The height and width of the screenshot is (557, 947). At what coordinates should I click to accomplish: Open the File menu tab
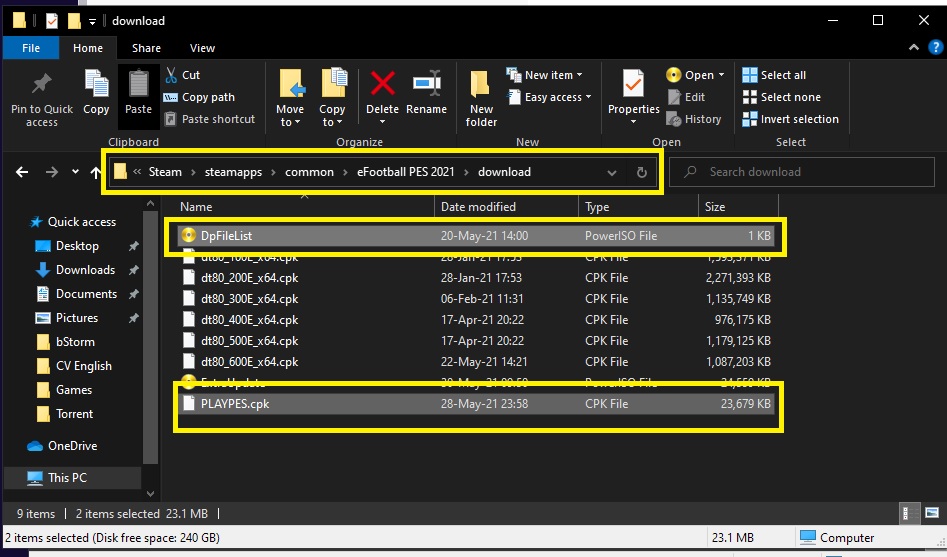(x=31, y=48)
